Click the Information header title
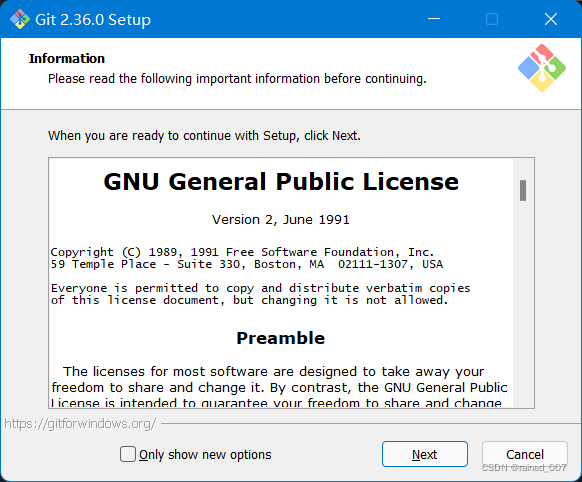Viewport: 582px width, 482px height. tap(67, 59)
